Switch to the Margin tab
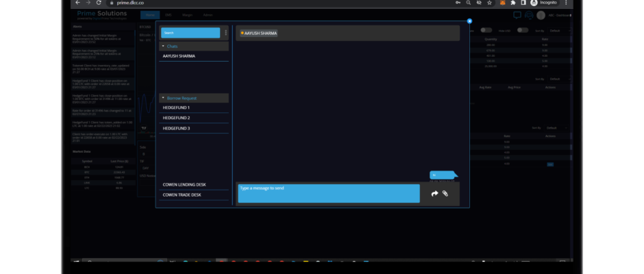 pos(187,14)
